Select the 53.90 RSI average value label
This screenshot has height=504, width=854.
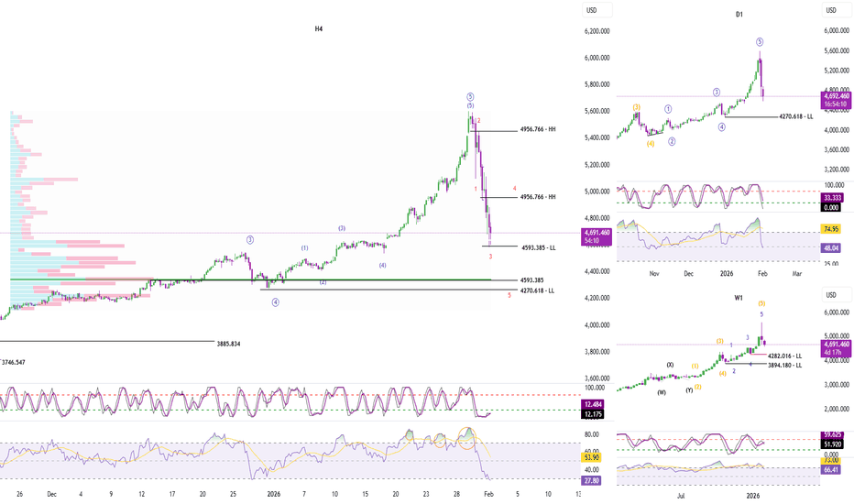point(591,457)
